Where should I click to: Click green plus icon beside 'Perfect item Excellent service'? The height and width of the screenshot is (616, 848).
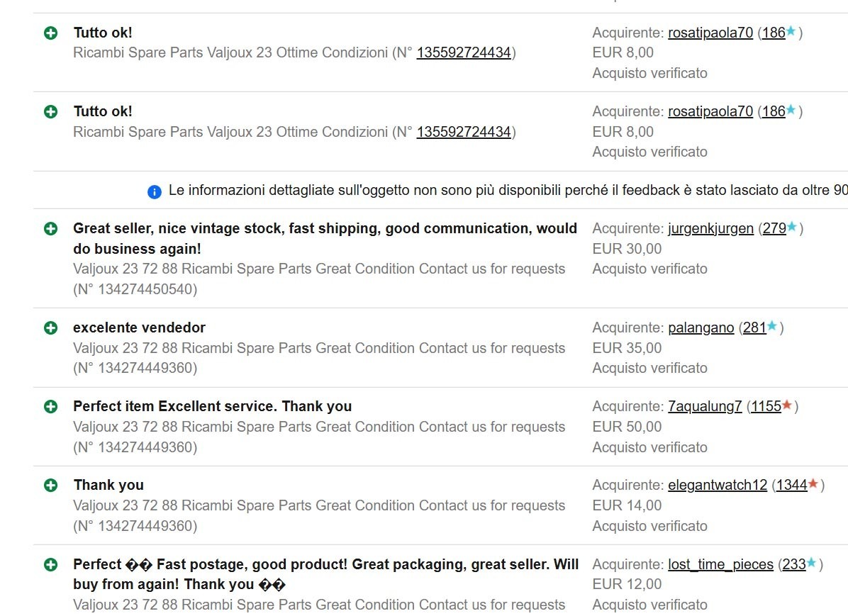51,407
